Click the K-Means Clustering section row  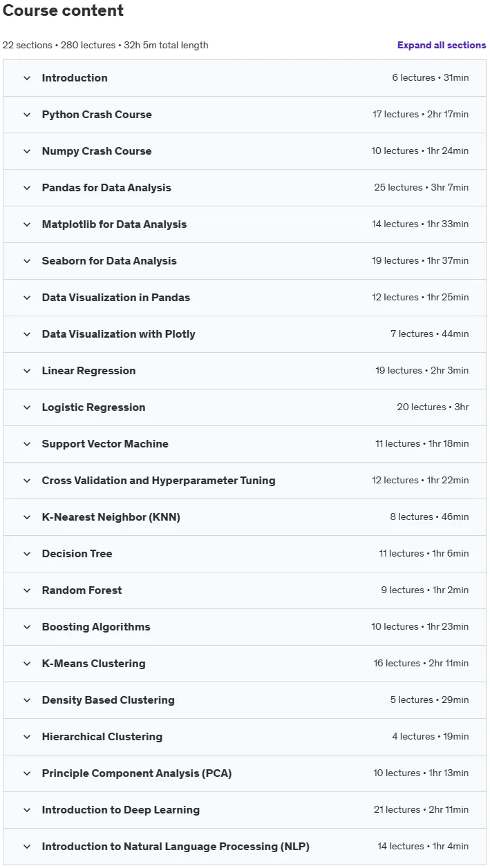[x=245, y=664]
